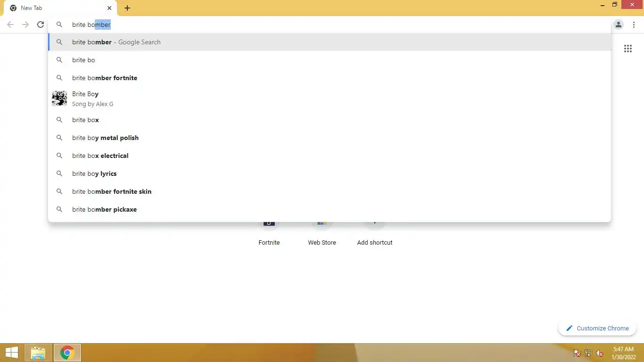Switch to the New Tab tab
The image size is (644, 362).
60,8
